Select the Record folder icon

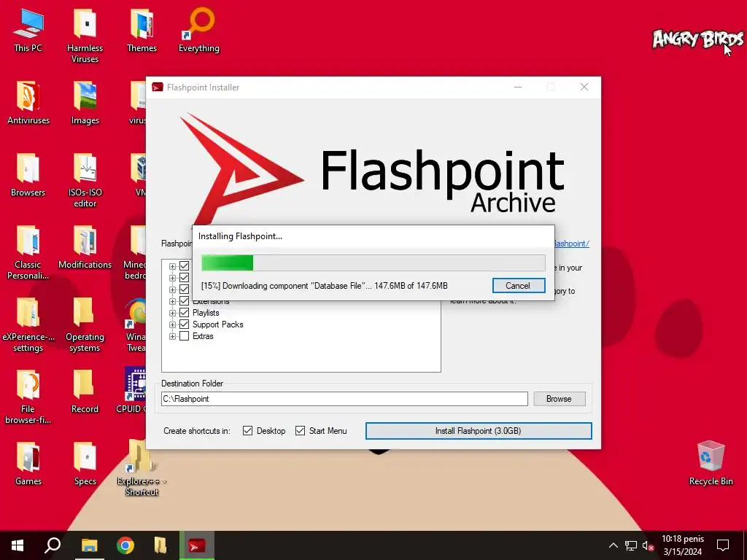tap(85, 392)
